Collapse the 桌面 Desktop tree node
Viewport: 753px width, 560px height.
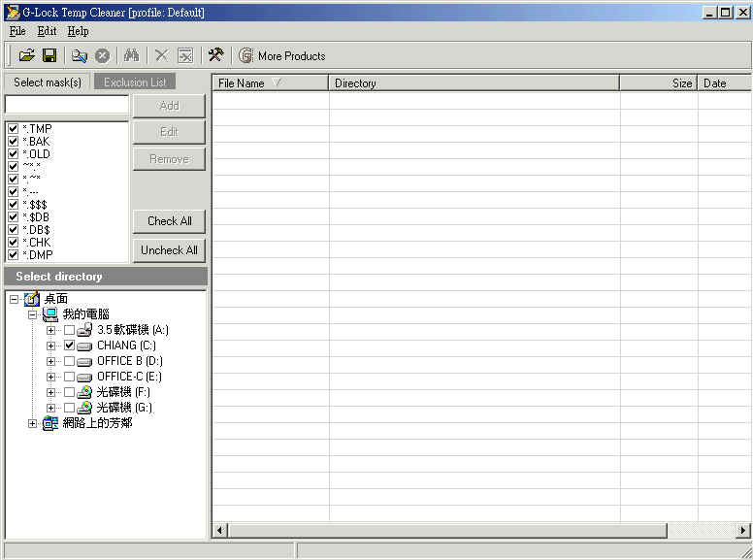(x=15, y=299)
